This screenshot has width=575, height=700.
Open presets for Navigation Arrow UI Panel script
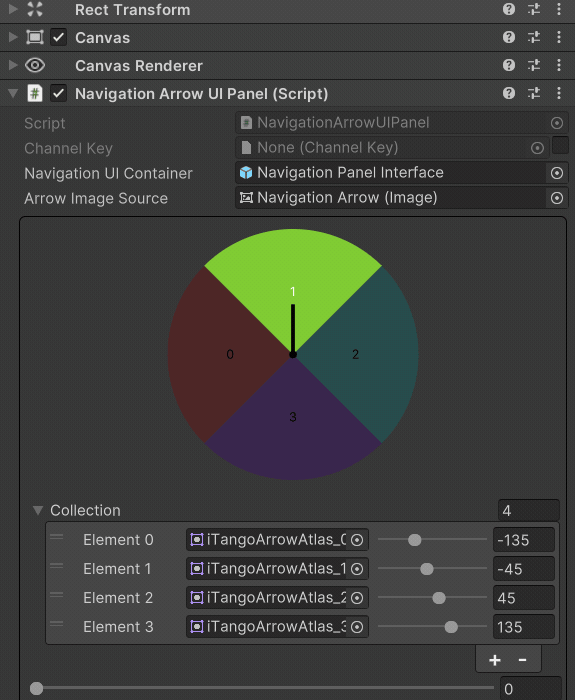(x=534, y=93)
